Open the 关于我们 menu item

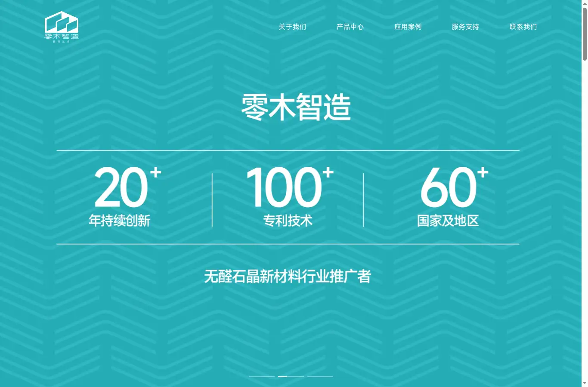coord(292,27)
